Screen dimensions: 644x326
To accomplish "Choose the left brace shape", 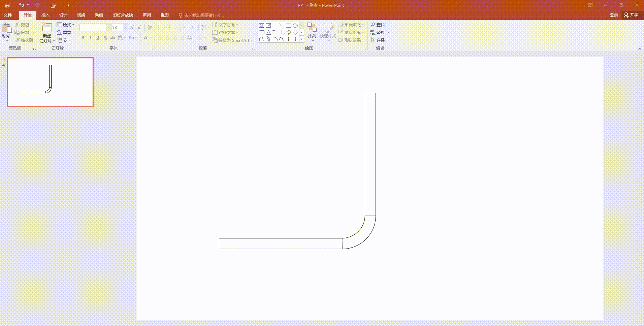I will 288,39.
